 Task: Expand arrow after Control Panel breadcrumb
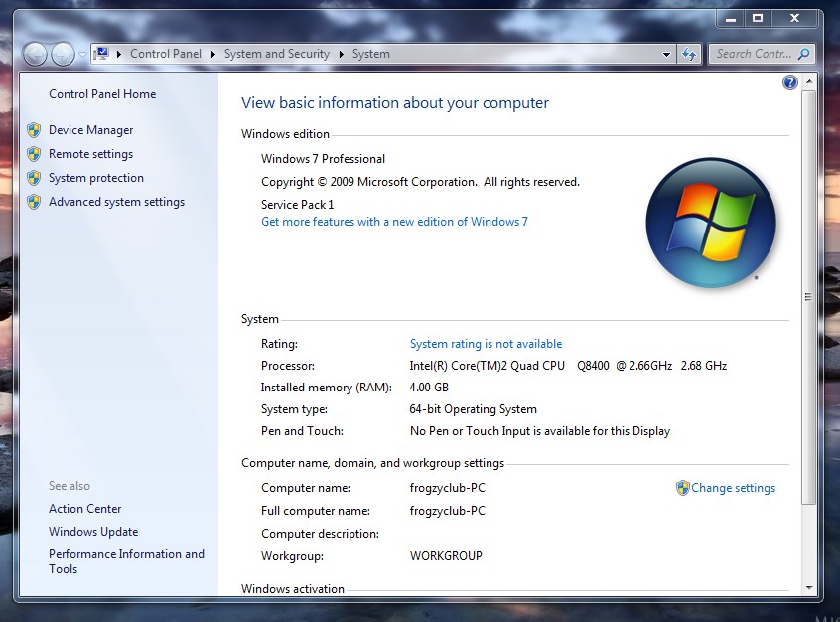[x=213, y=55]
